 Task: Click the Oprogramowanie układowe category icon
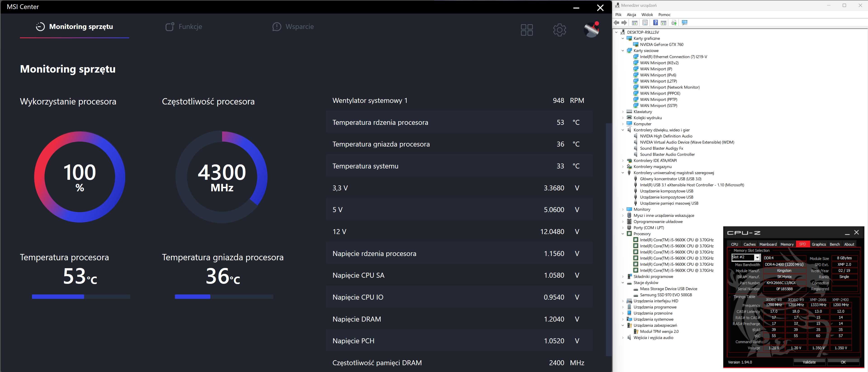pos(629,222)
